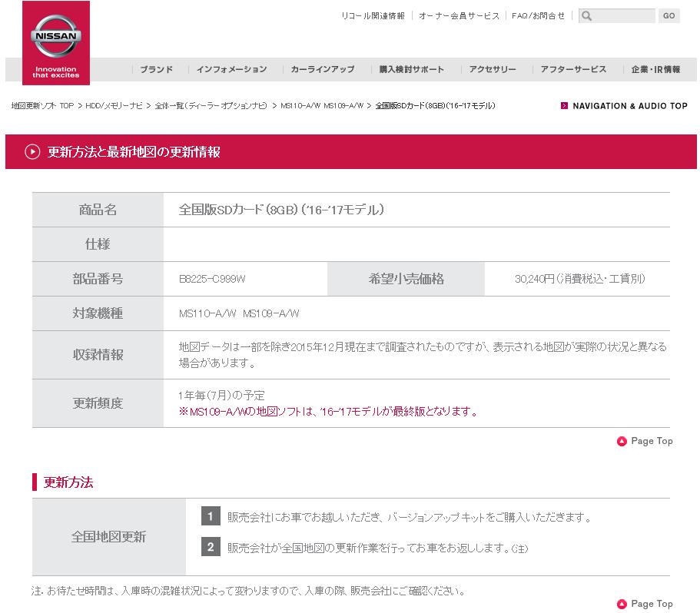Click the 1年毎(7月)の予定 text
Image resolution: width=700 pixels, height=613 pixels.
point(221,396)
